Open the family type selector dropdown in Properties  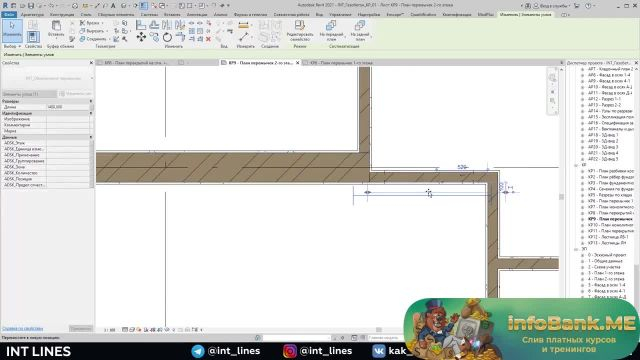click(x=47, y=78)
